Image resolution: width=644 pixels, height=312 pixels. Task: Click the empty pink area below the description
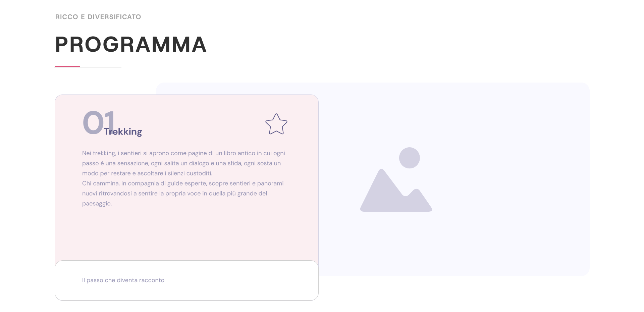tap(186, 235)
